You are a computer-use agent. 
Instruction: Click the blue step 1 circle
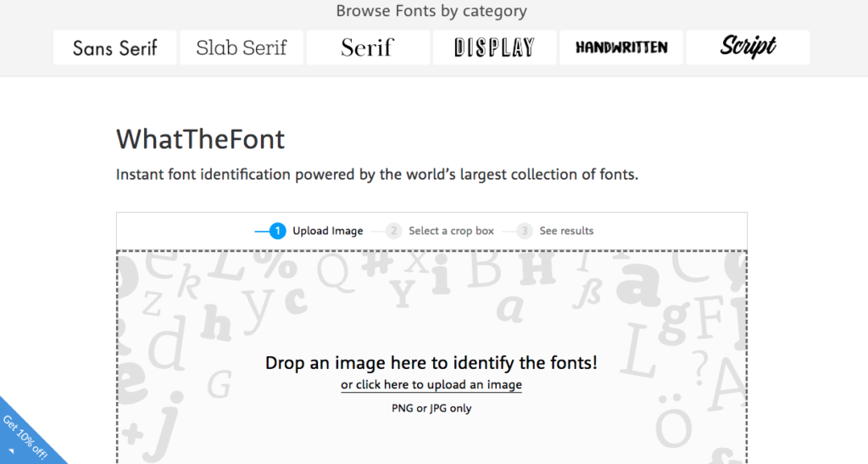[x=277, y=231]
